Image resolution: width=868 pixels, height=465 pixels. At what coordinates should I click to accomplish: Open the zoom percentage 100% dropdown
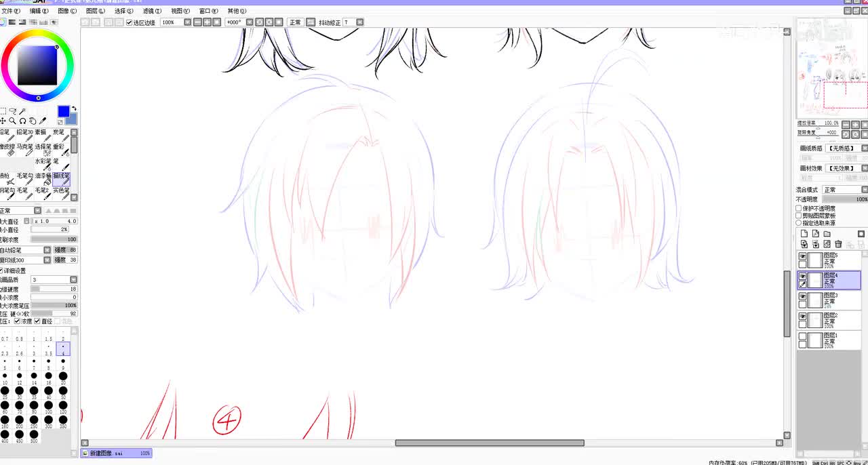pos(188,22)
